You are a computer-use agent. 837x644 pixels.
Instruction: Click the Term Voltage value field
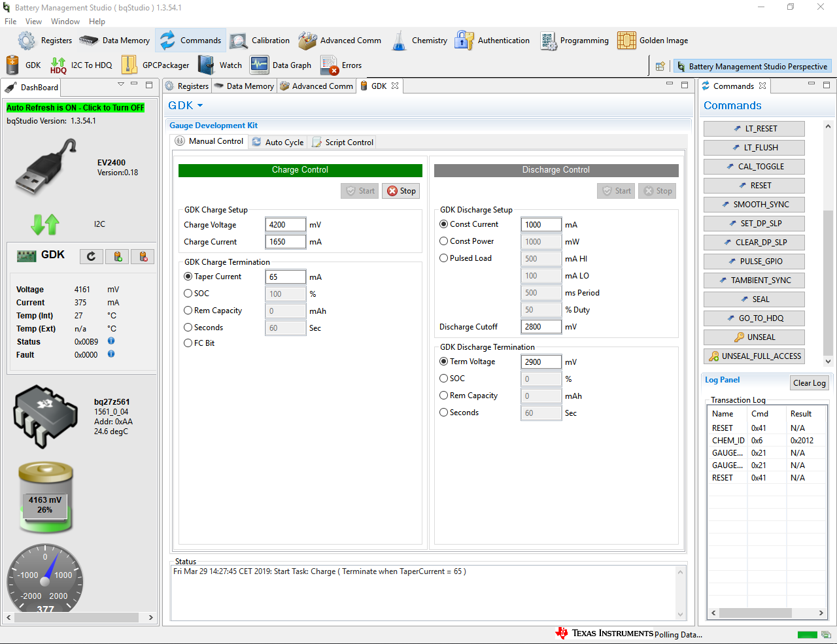click(x=541, y=362)
